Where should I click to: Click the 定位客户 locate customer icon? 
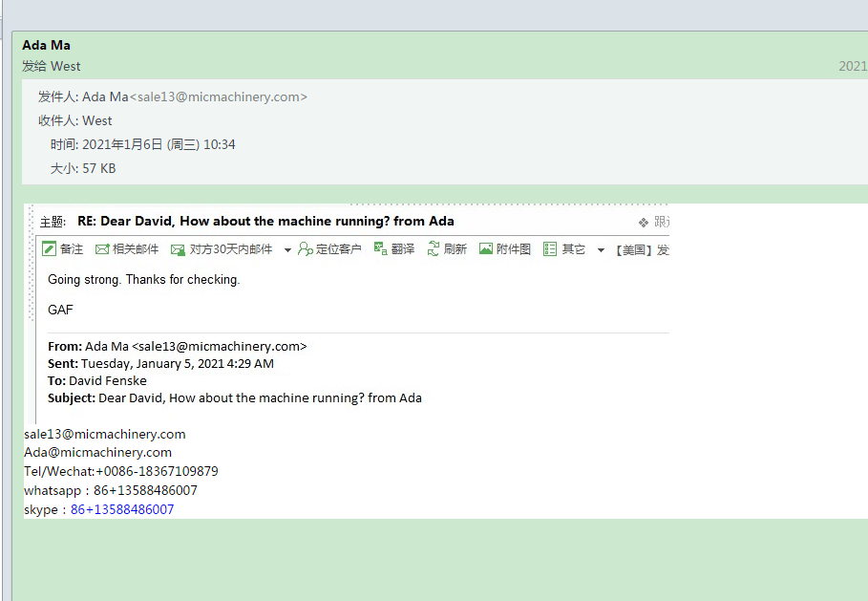click(x=306, y=249)
